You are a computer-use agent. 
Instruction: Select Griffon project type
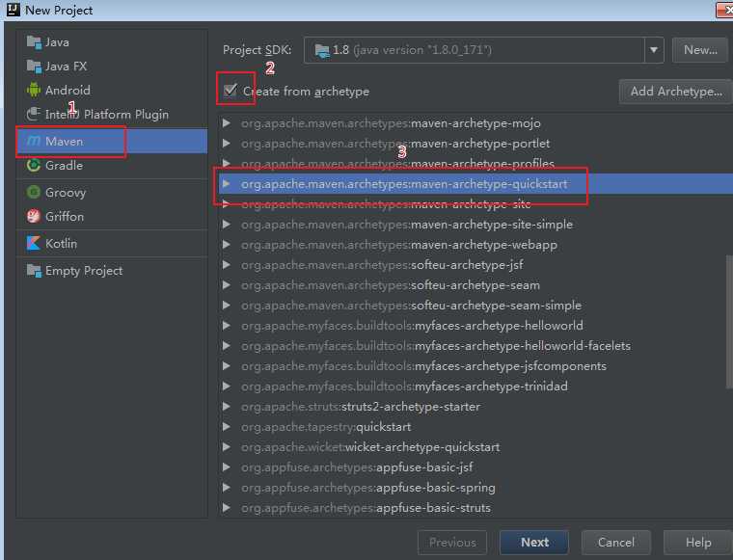click(x=112, y=216)
